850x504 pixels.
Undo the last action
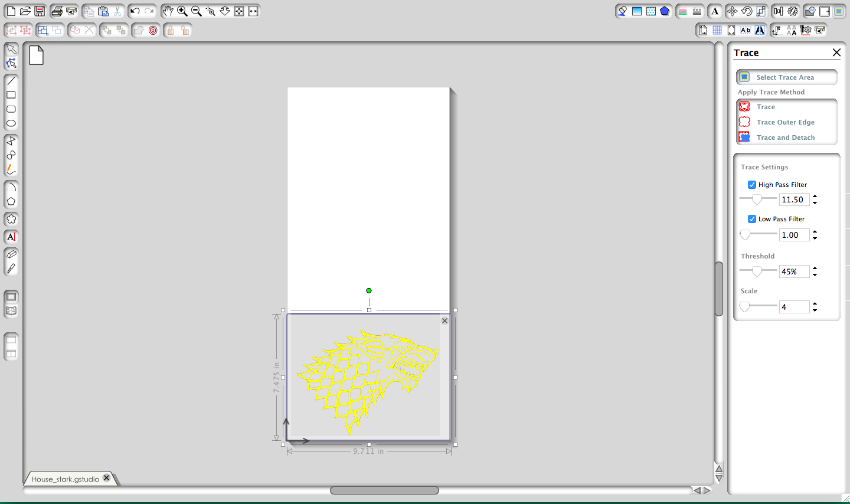(x=135, y=11)
